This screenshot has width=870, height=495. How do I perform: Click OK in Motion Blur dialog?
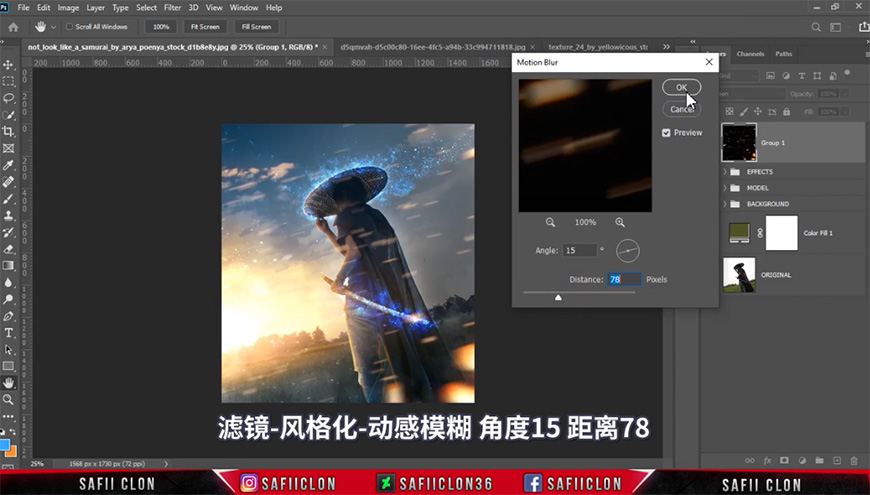[681, 87]
